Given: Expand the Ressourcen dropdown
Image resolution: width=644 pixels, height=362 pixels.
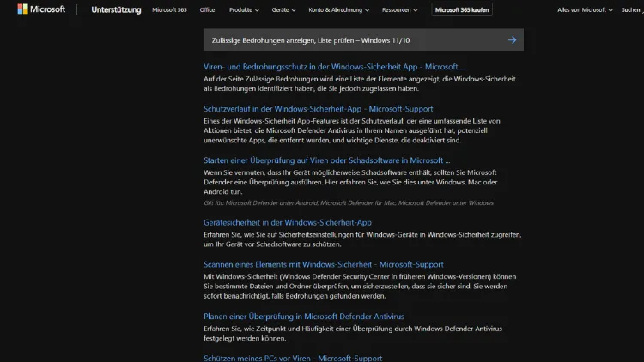Looking at the screenshot, I should click(x=399, y=9).
